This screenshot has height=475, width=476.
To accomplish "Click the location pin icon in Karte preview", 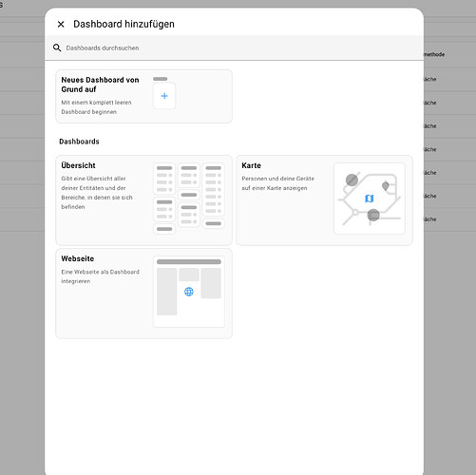I will tap(386, 186).
